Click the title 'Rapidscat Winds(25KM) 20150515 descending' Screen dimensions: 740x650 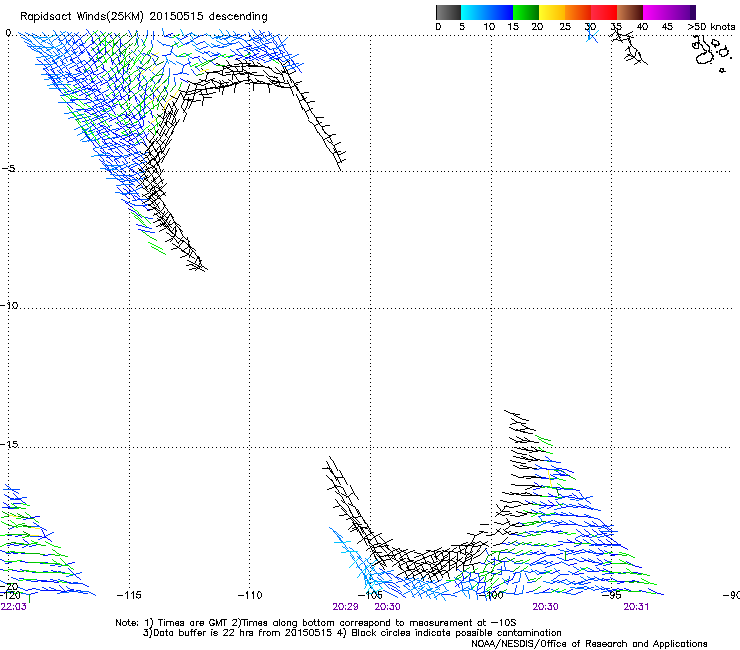click(143, 17)
